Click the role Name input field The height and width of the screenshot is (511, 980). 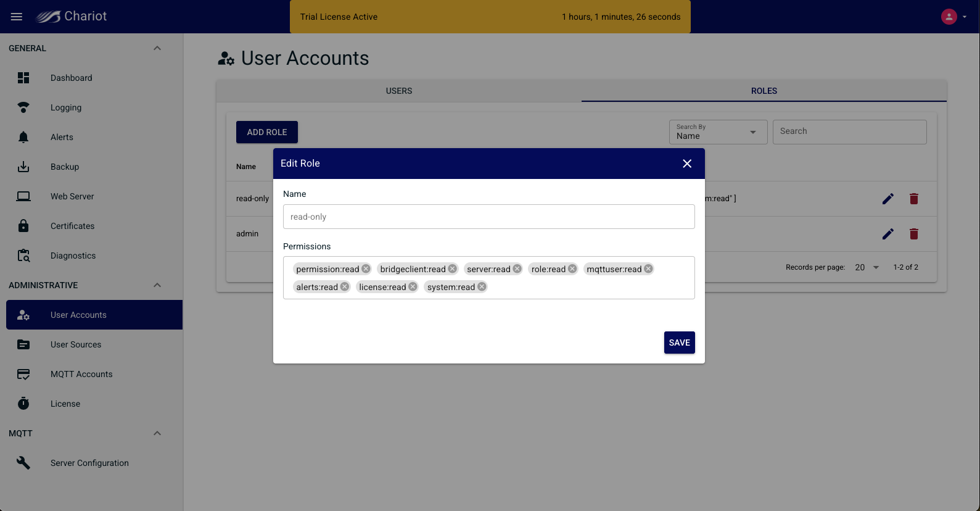488,217
